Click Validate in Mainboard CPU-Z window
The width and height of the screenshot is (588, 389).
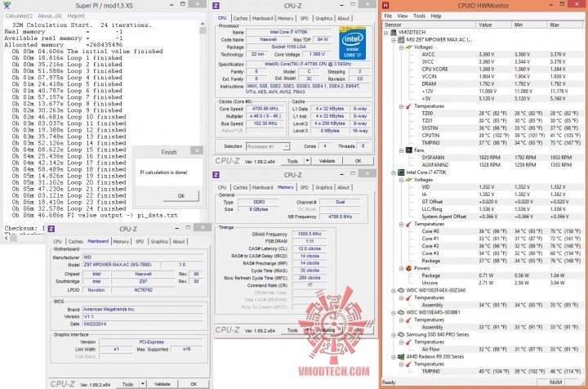click(x=163, y=384)
